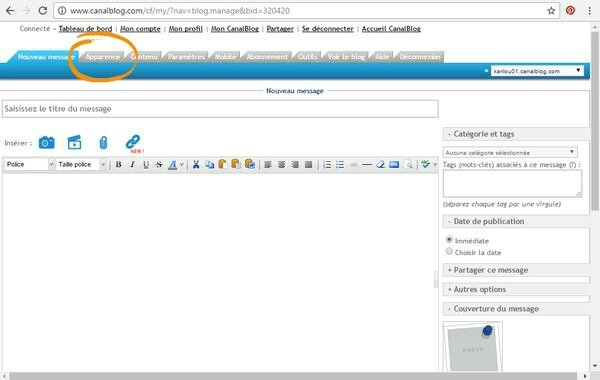
Task: Insert a photo with the camera icon
Action: pyautogui.click(x=47, y=143)
